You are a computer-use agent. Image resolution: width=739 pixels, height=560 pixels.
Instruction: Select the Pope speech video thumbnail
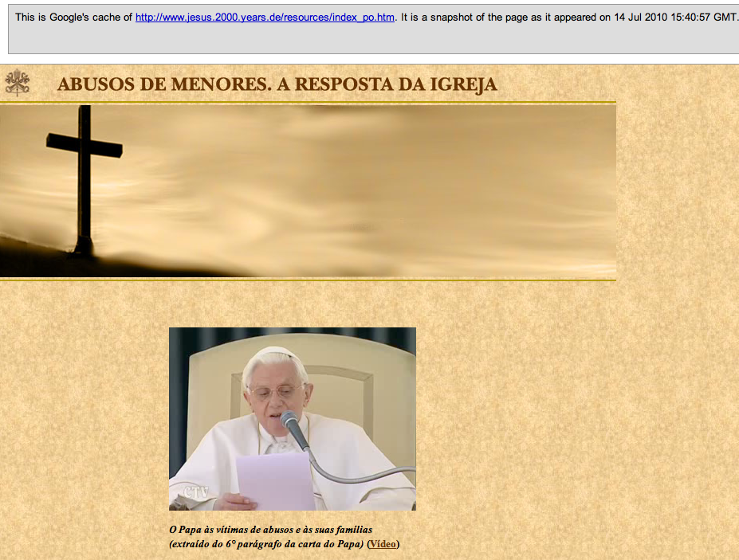click(292, 418)
